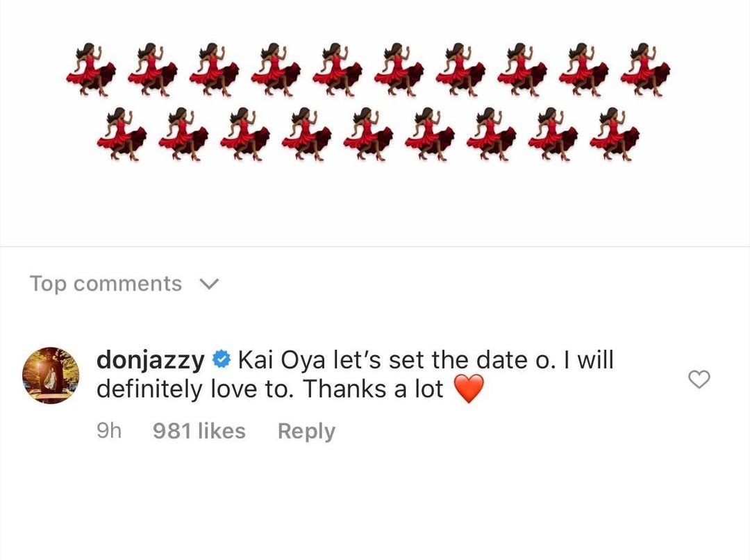The image size is (750, 560).
Task: Click the second dancer emoji in bottom row
Action: [183, 133]
